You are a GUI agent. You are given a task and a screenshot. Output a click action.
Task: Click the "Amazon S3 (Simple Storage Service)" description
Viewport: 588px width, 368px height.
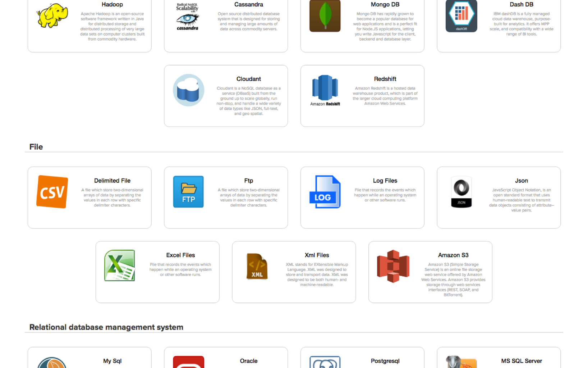(453, 280)
